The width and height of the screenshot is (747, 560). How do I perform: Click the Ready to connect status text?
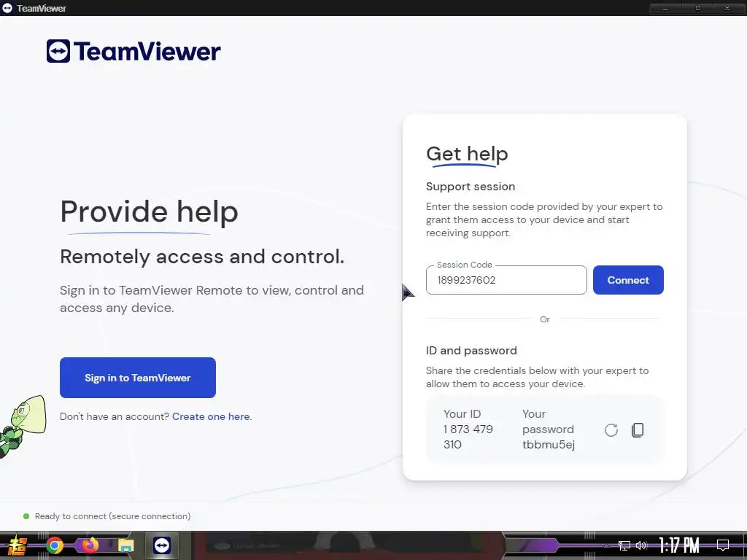click(x=112, y=516)
